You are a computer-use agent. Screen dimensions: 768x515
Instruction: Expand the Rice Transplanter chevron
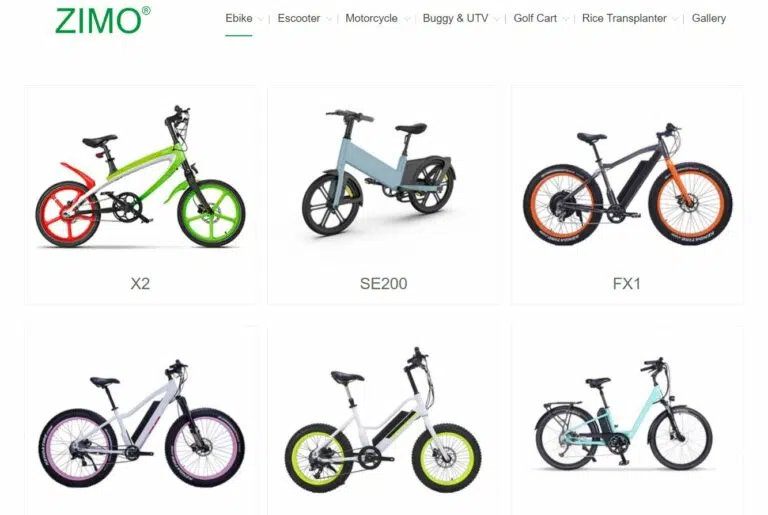pos(675,20)
